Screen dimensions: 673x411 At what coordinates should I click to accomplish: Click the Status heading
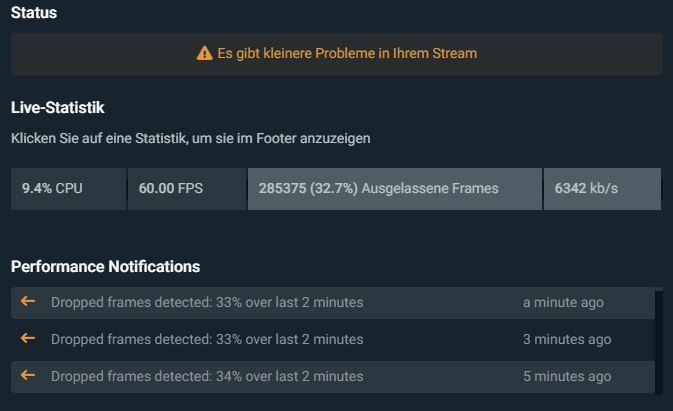34,12
